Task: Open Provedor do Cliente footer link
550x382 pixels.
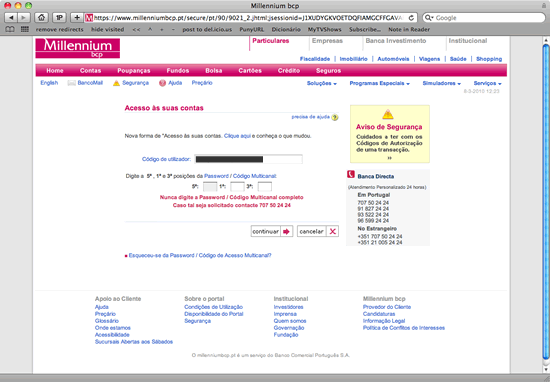Action: coord(387,307)
